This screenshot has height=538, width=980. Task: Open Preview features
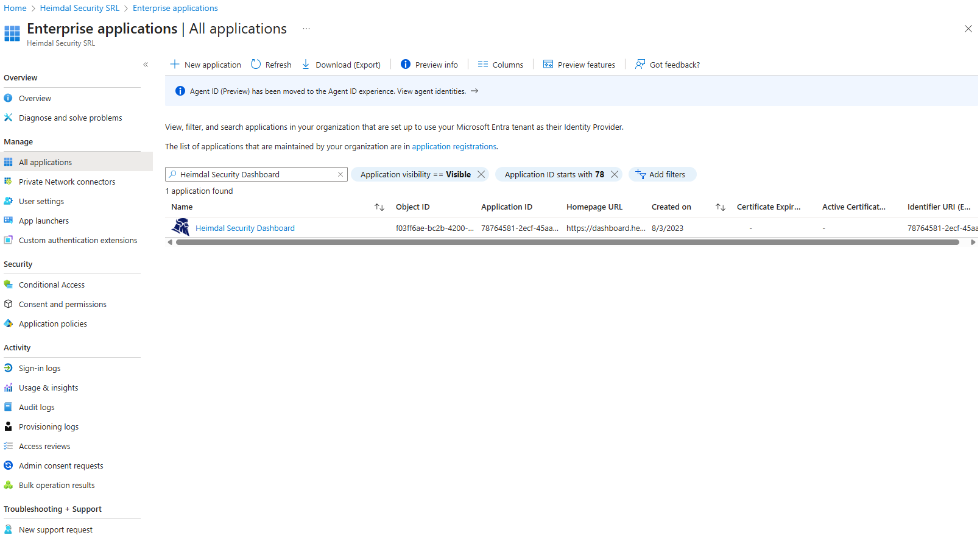pyautogui.click(x=579, y=65)
